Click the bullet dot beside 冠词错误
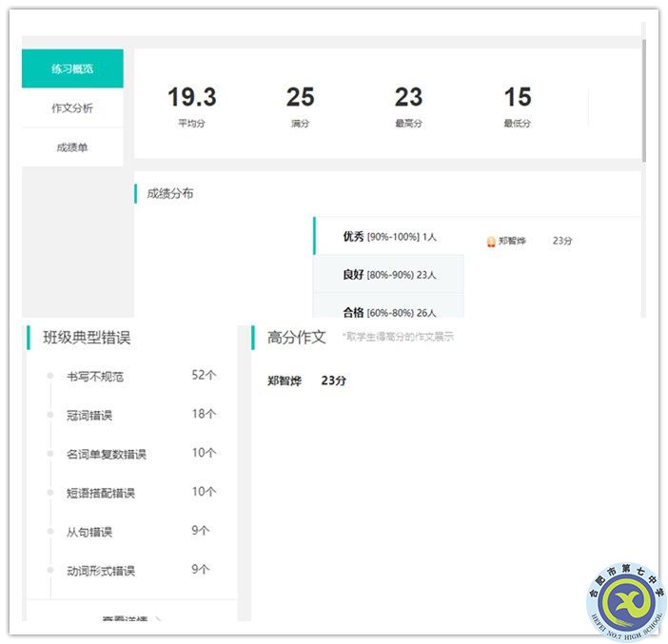Viewport: 668px width, 644px height. (49, 416)
